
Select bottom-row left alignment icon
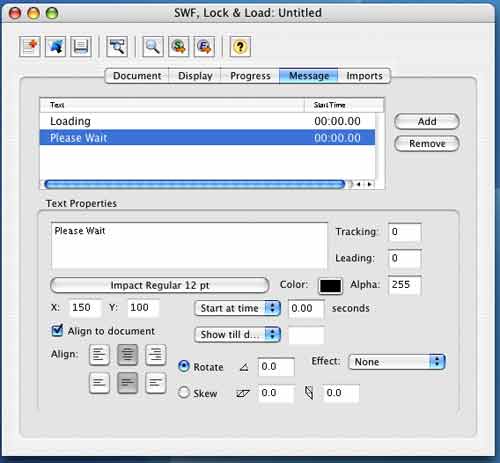pos(99,383)
